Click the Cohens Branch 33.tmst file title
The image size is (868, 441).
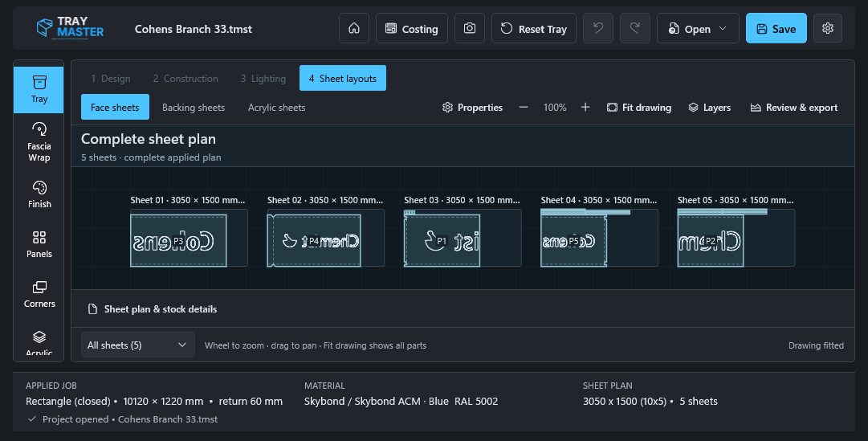[x=194, y=29]
